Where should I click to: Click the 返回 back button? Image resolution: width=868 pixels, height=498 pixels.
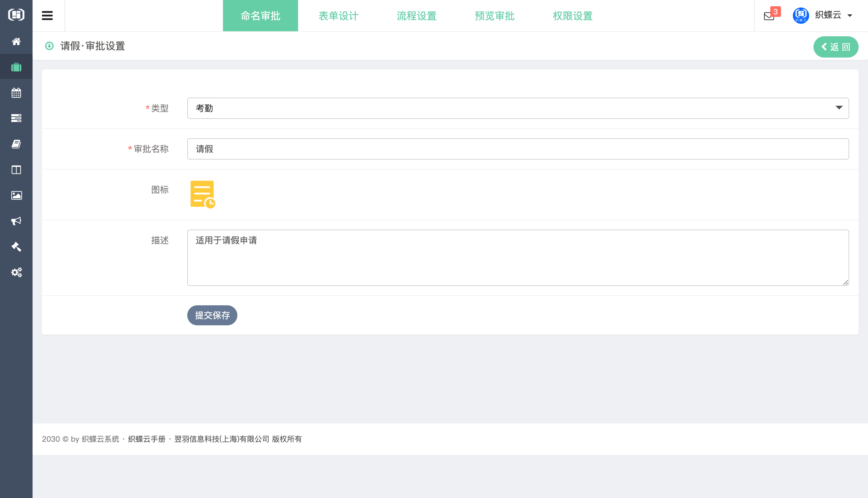tap(835, 47)
